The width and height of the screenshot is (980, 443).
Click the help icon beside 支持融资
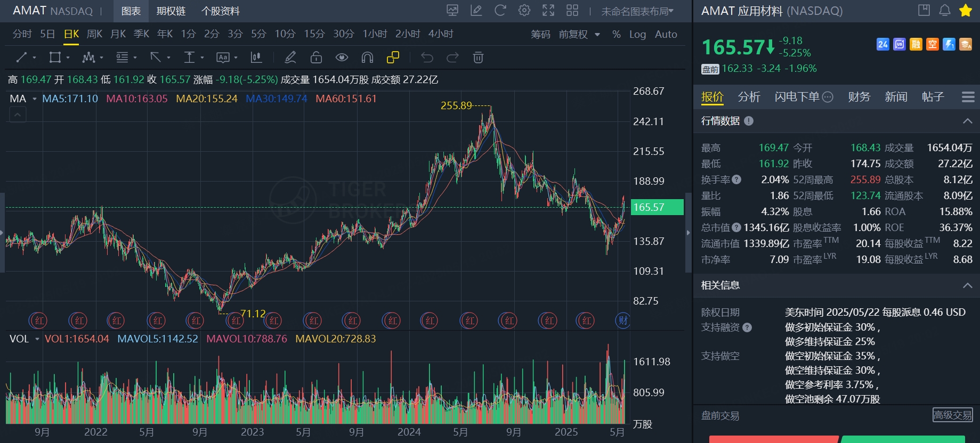point(747,327)
